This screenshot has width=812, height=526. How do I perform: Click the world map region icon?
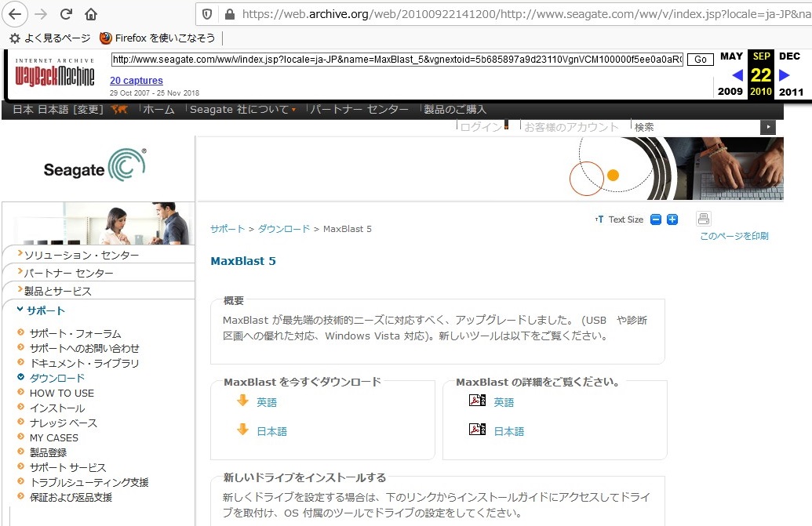coord(119,109)
